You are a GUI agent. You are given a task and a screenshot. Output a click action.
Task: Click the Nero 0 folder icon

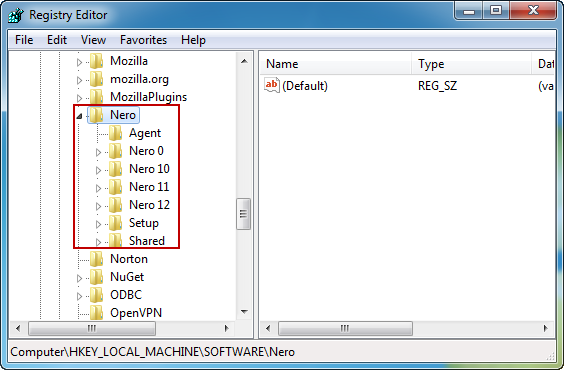[x=115, y=151]
